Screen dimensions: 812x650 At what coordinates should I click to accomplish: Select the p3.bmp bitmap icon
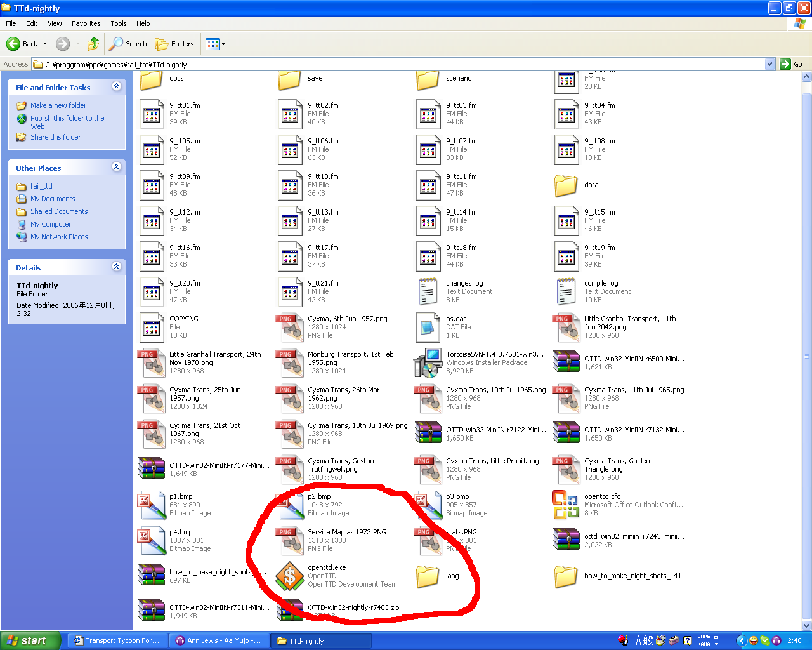pos(429,505)
